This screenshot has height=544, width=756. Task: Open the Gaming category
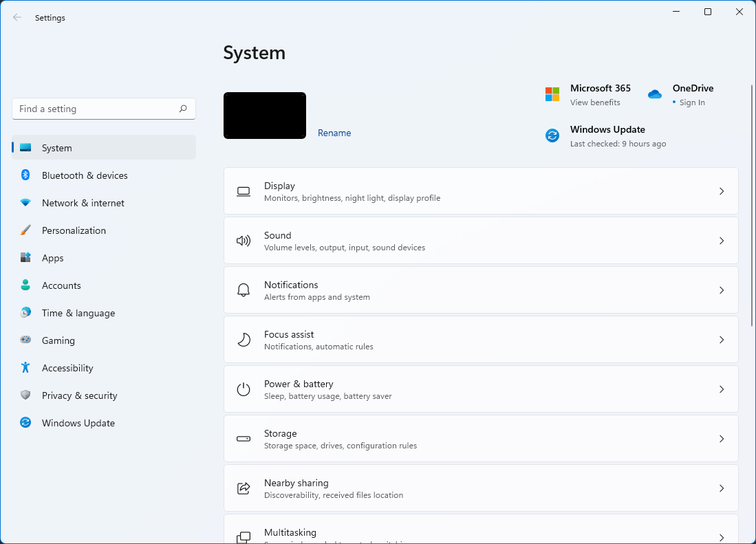[x=58, y=340]
